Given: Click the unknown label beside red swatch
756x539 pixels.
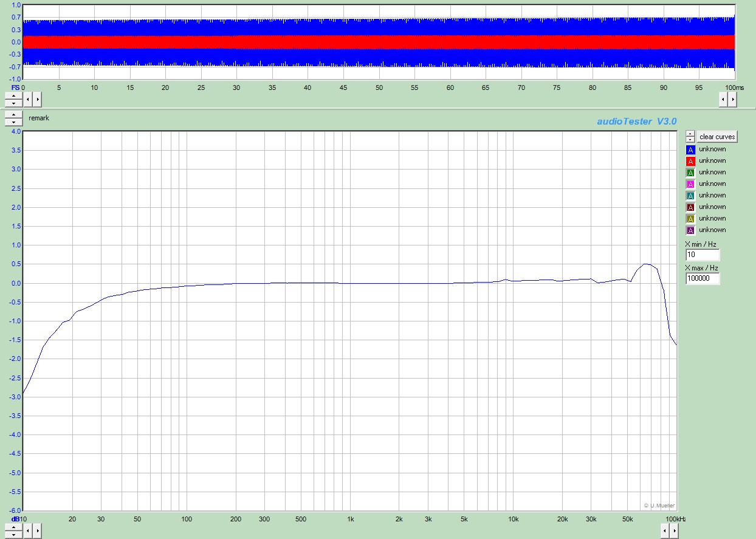Looking at the screenshot, I should tap(712, 160).
